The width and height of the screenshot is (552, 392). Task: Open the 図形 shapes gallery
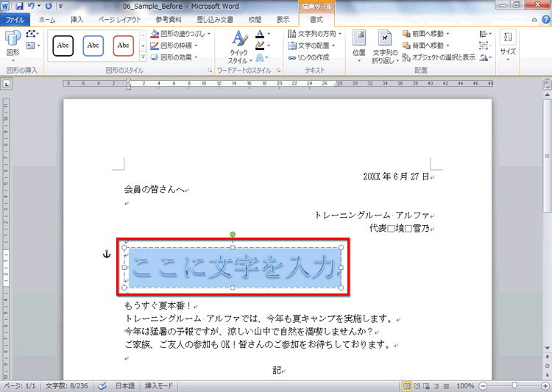coord(13,46)
